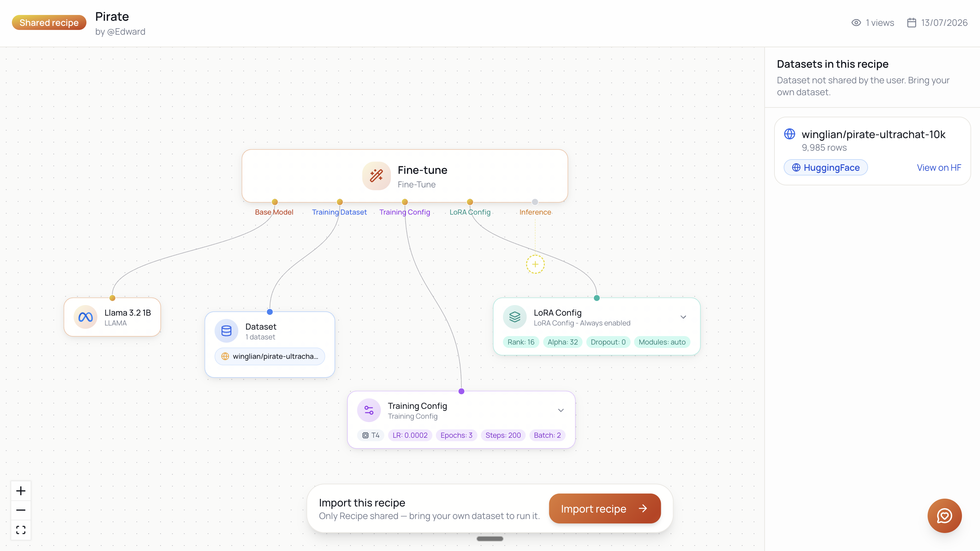Image resolution: width=980 pixels, height=551 pixels.
Task: Click the views eye icon
Action: point(856,22)
